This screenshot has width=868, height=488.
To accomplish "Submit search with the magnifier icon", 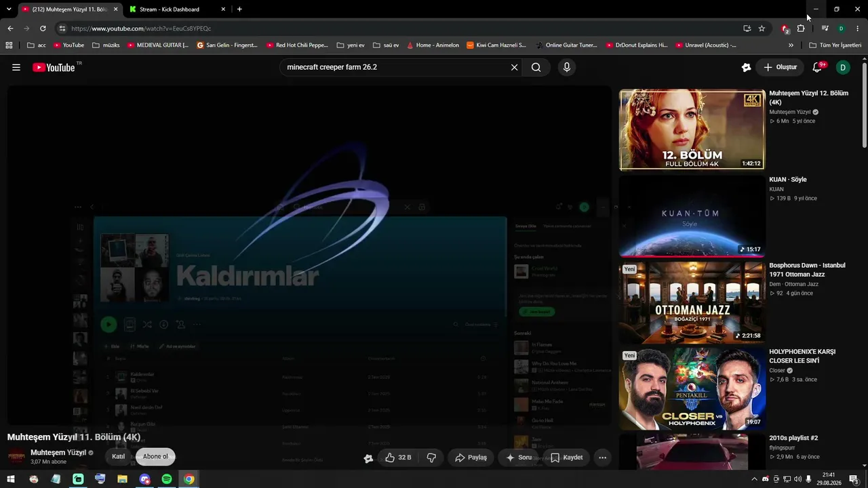I will [536, 67].
